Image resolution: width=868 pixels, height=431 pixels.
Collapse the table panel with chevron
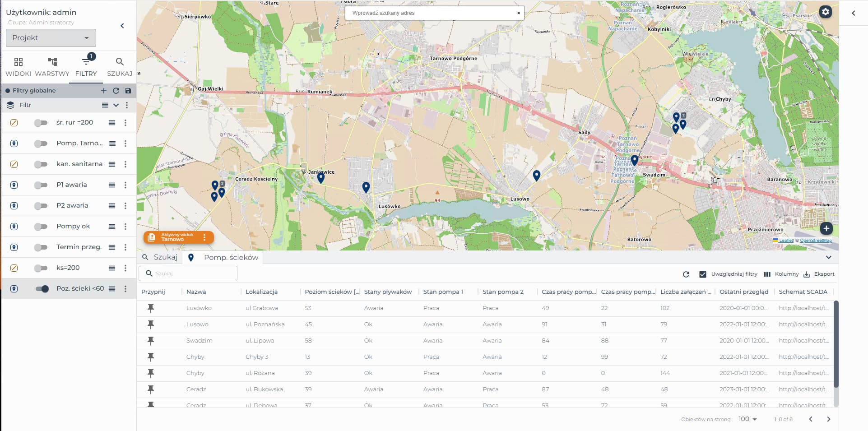point(829,257)
